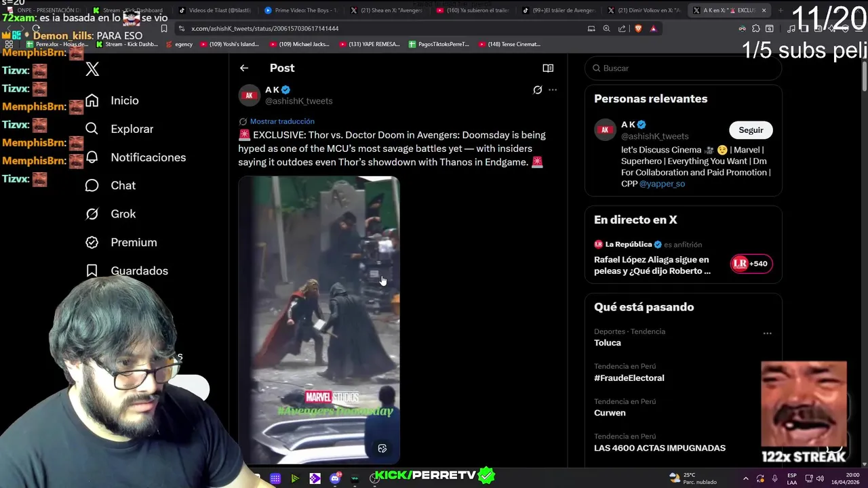Open egency bookmark
Image resolution: width=868 pixels, height=488 pixels.
pyautogui.click(x=179, y=44)
